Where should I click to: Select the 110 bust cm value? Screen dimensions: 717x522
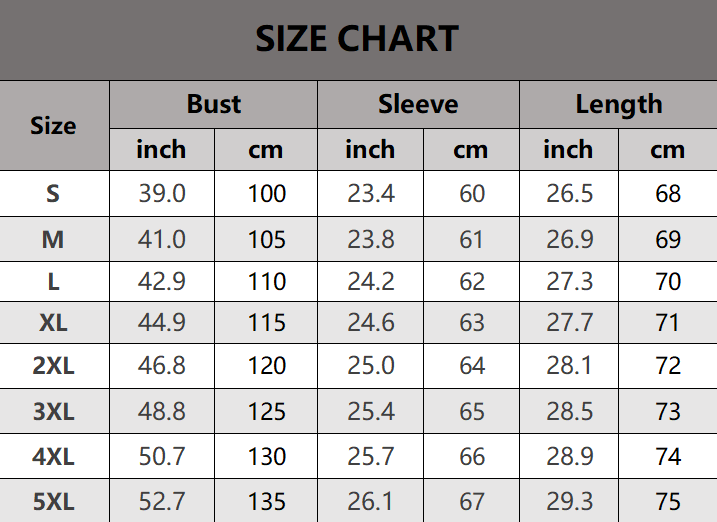266,282
